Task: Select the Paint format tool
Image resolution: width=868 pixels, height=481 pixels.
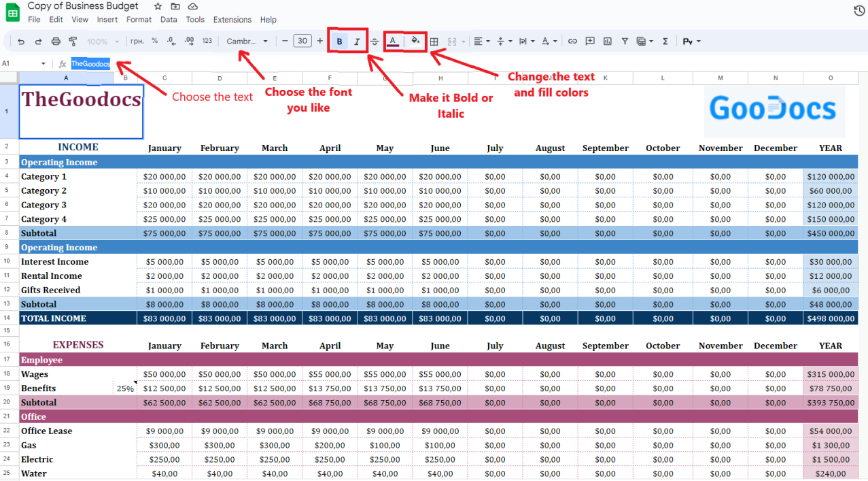Action: (x=73, y=42)
